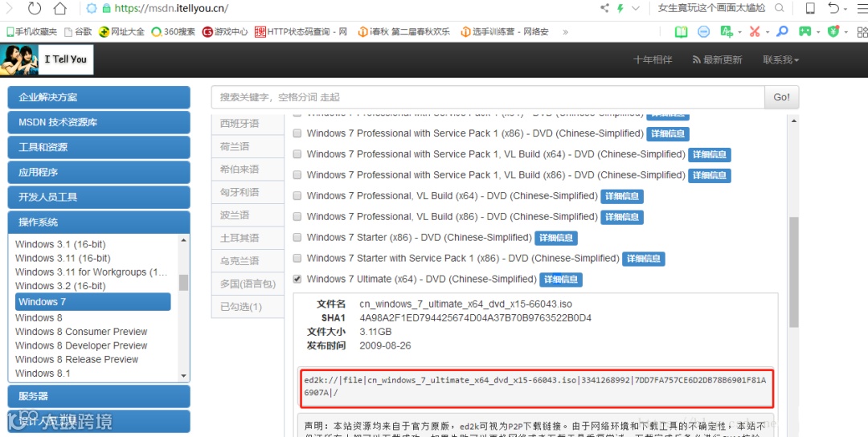
Task: Switch to 荷兰语 language tab
Action: 248,146
